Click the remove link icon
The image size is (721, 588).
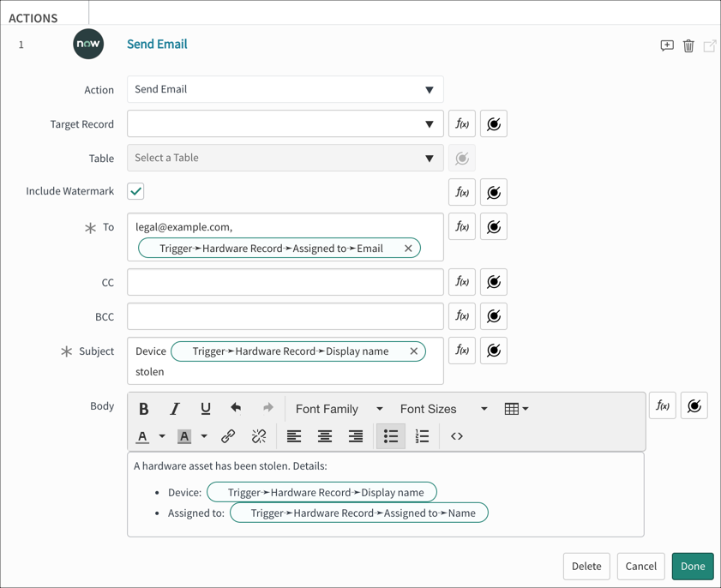(x=259, y=436)
